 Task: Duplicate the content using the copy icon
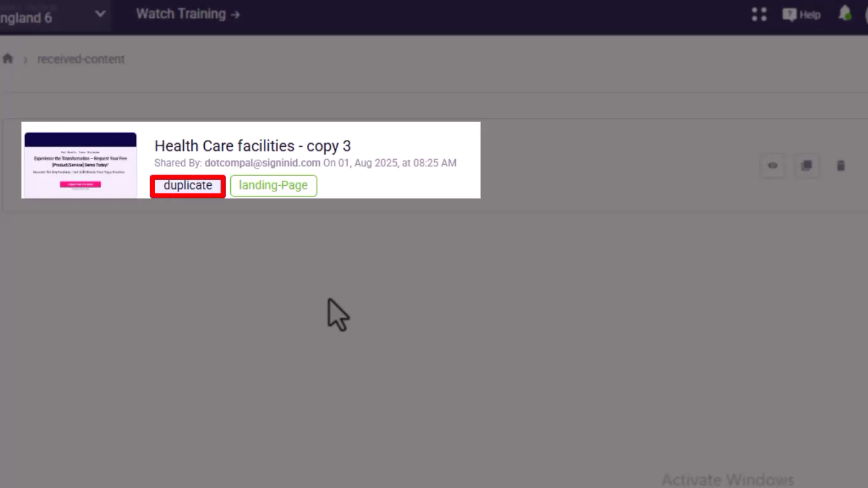pos(806,165)
